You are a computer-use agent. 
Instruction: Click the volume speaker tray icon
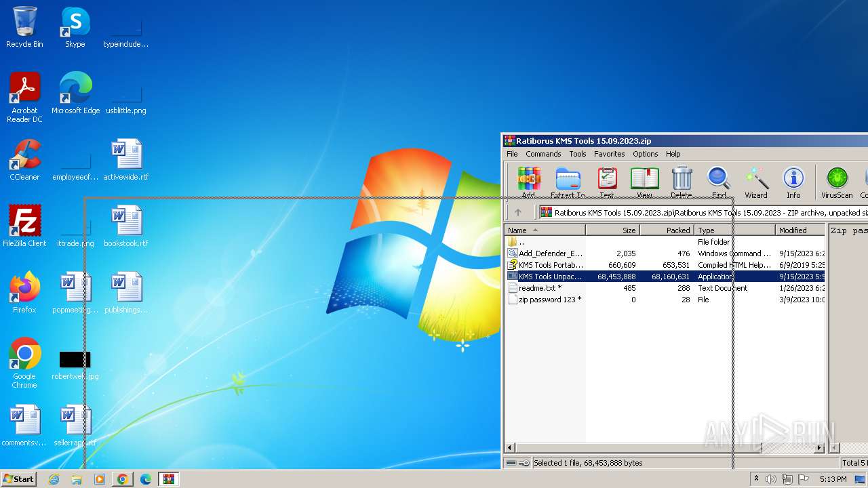772,479
